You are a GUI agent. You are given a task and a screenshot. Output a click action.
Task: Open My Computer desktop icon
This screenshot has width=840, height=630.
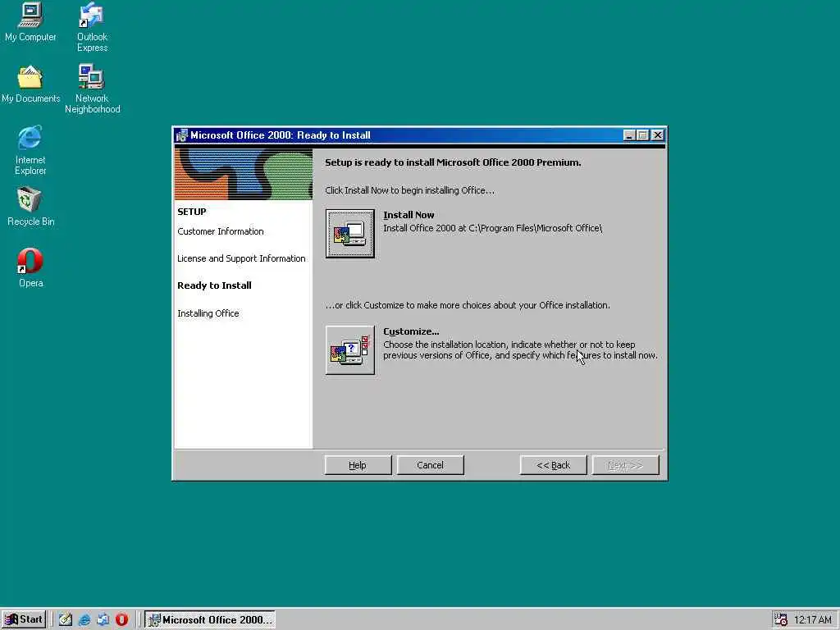tap(30, 22)
